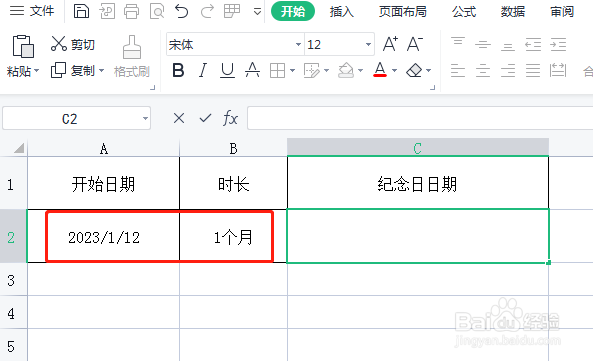Redo the last action
Screen dimensions: 593x361
click(207, 11)
